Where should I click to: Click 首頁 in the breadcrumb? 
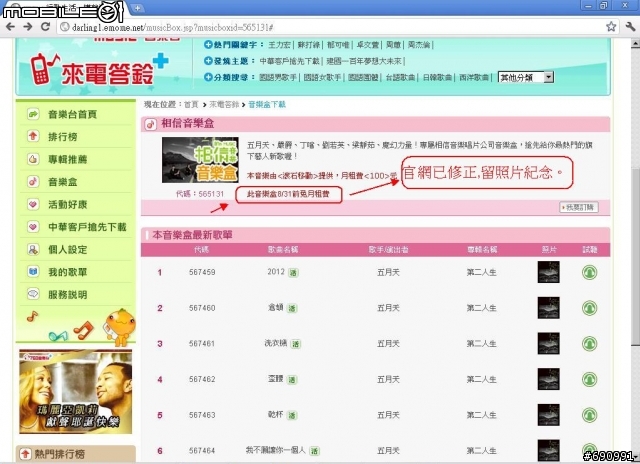pos(191,104)
